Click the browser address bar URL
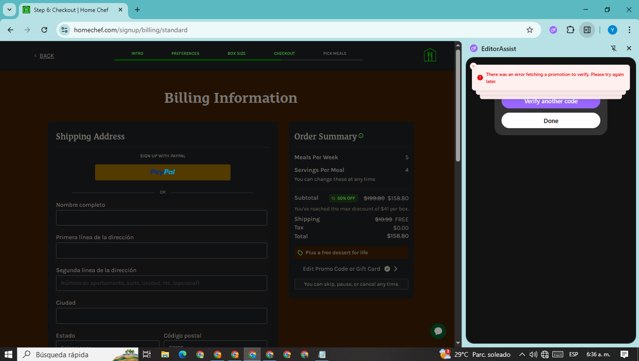 (x=130, y=30)
